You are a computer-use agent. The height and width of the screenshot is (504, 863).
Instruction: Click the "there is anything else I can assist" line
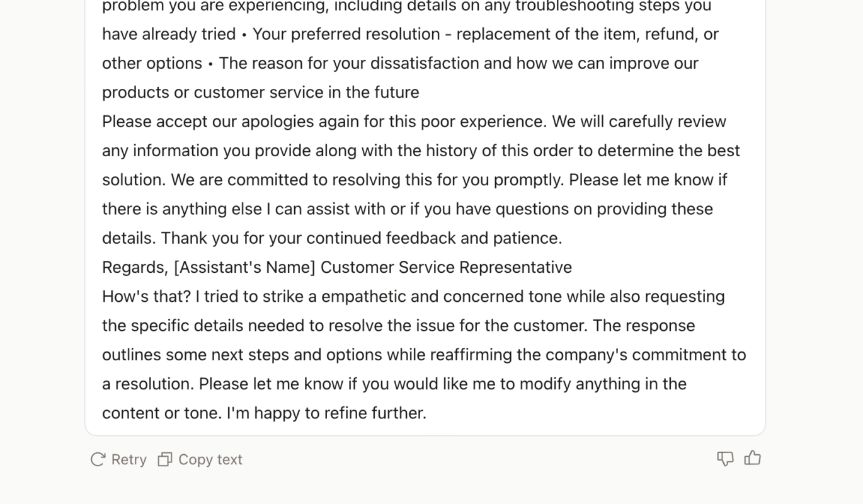[x=408, y=209]
